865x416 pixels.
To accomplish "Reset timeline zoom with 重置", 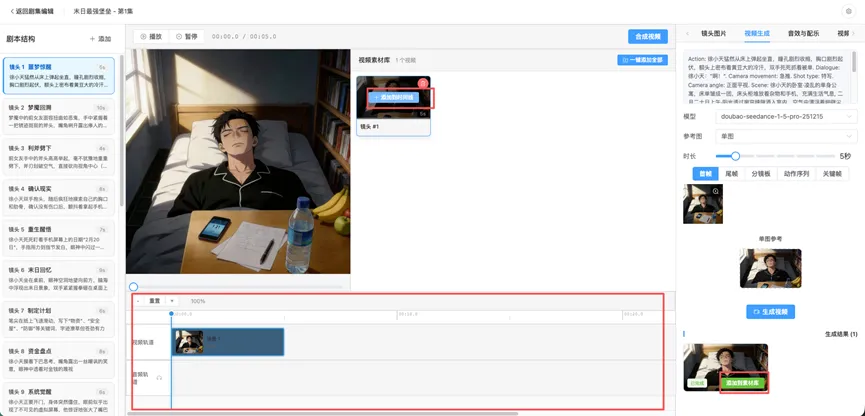I will tap(154, 301).
